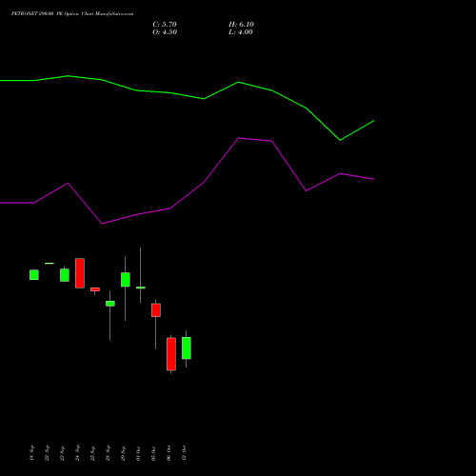Click the red candle for 06 Oct
This screenshot has width=476, height=476.
tap(171, 354)
